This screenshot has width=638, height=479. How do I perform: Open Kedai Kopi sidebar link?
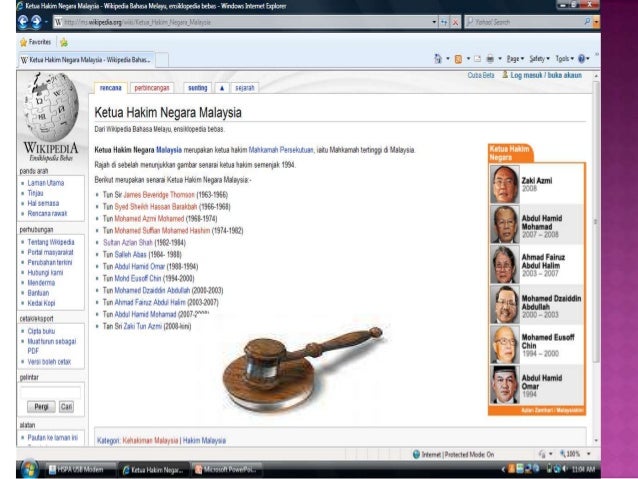(x=41, y=303)
